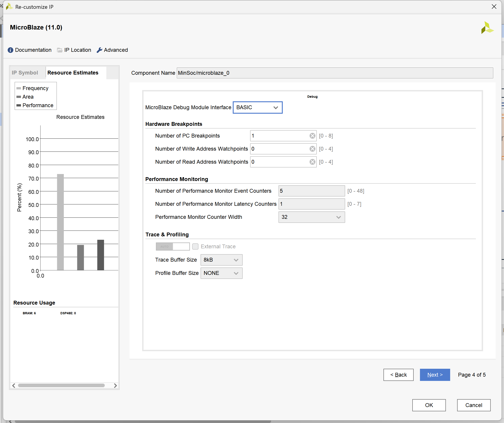Clear the Read Address Watchpoints value
This screenshot has height=423, width=504.
click(x=312, y=162)
